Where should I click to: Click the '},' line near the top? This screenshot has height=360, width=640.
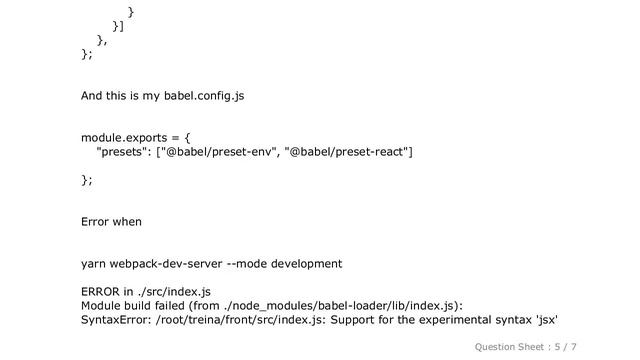[x=102, y=40]
